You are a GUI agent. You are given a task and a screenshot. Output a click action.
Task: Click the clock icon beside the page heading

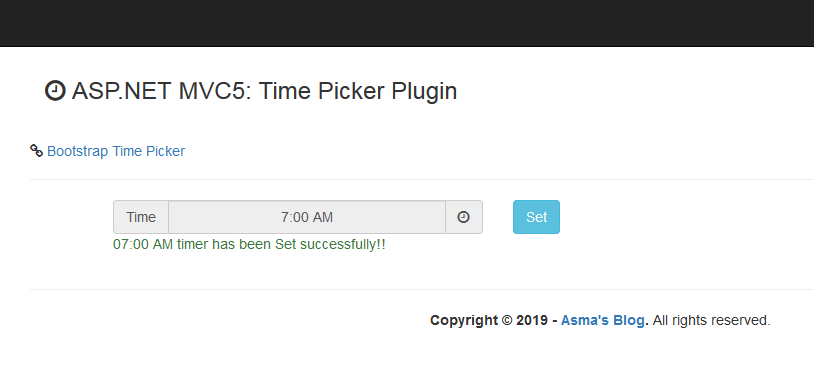[55, 91]
